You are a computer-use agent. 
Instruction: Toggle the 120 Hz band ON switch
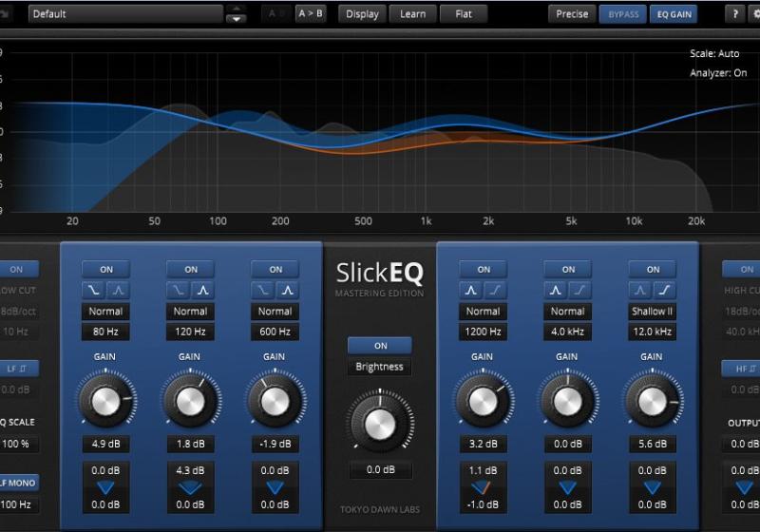click(x=191, y=269)
